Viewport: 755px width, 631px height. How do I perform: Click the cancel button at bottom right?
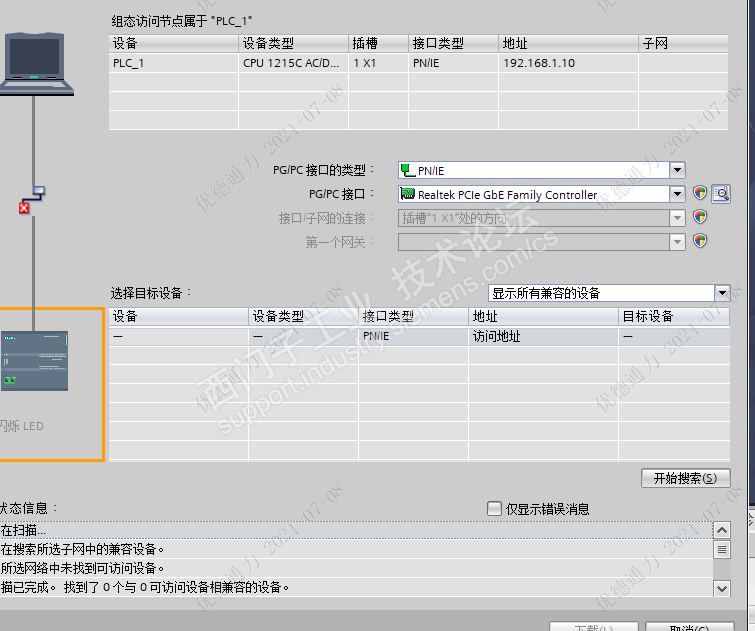coord(690,627)
